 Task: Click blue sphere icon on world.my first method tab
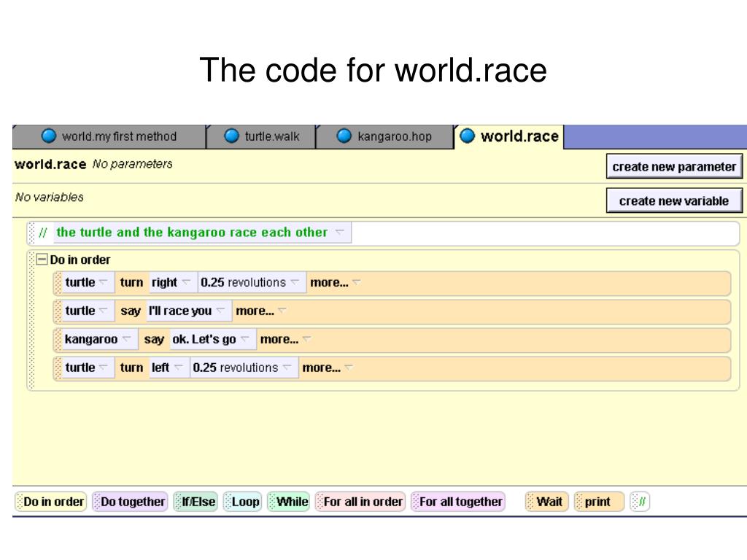tap(49, 136)
